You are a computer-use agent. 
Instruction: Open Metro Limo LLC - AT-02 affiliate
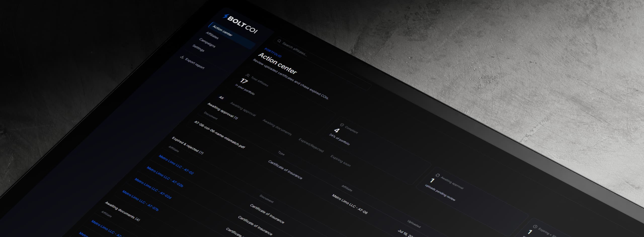[176, 165]
